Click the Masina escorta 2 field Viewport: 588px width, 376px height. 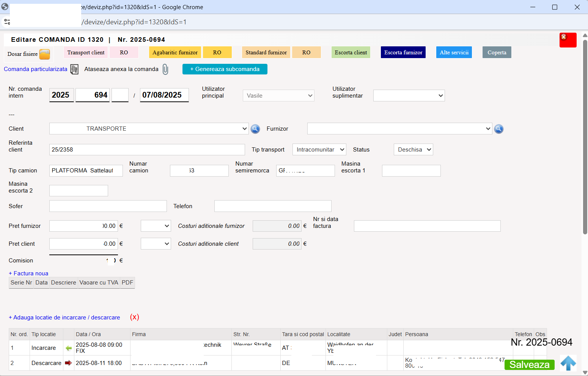click(x=79, y=191)
